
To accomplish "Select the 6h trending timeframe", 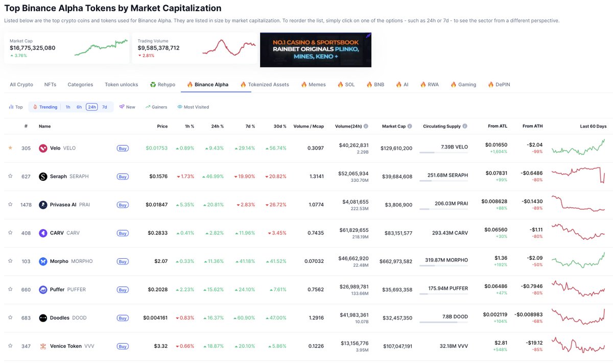I will tap(79, 107).
